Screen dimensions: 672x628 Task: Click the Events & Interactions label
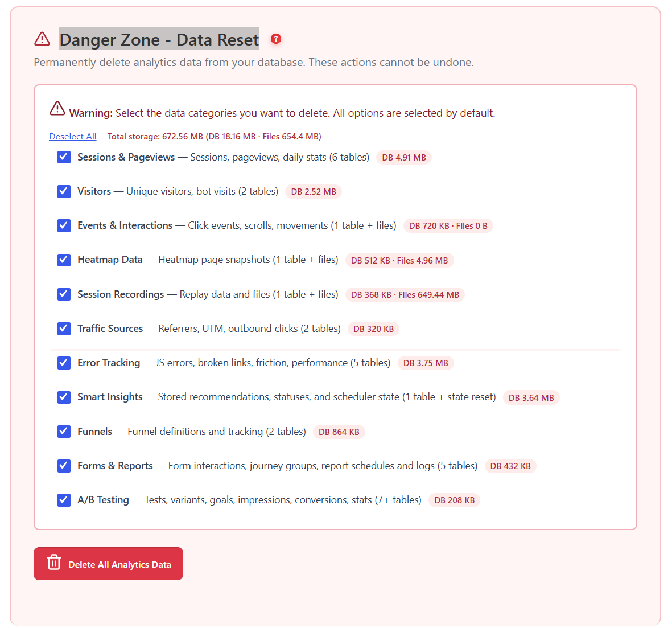125,225
